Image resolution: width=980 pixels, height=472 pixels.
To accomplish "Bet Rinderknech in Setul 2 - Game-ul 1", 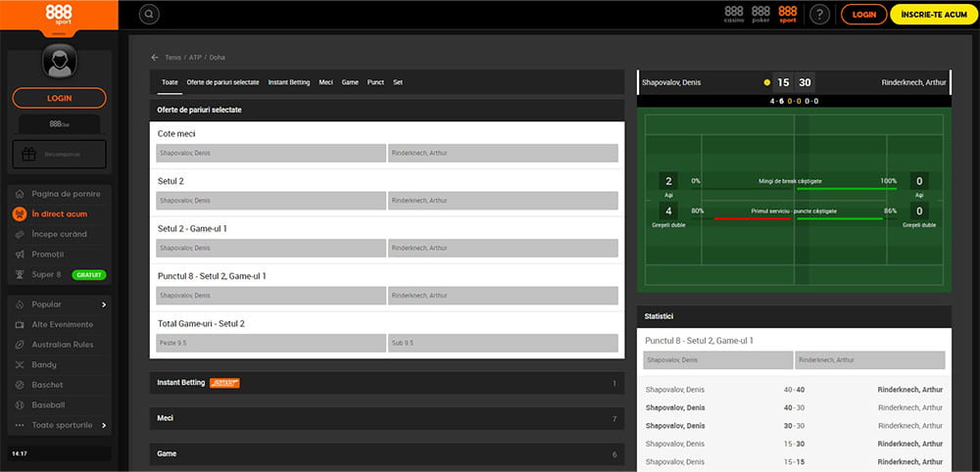I will tap(503, 248).
